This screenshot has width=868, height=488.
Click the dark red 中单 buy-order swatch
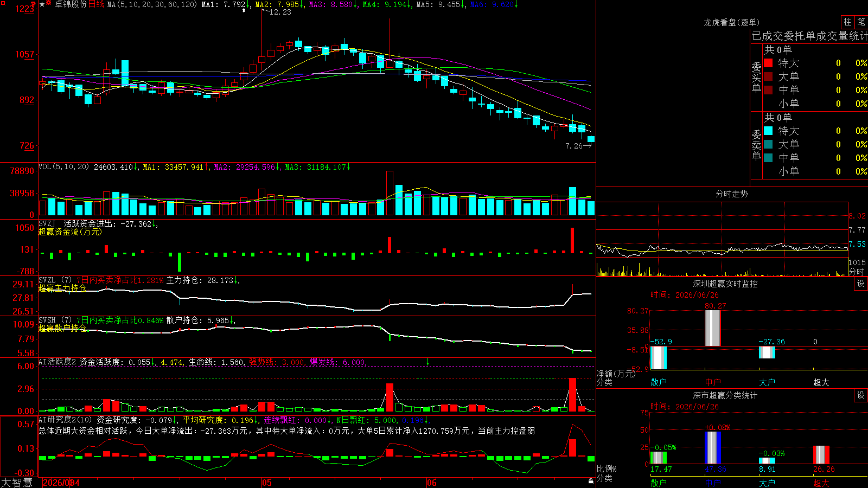click(x=768, y=89)
